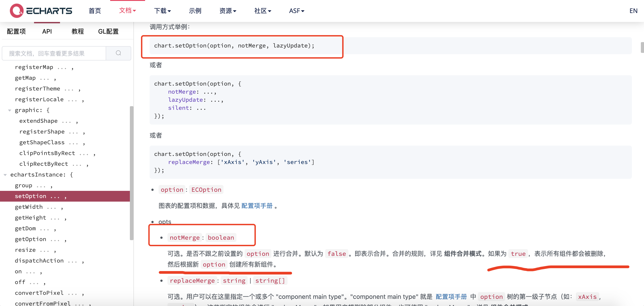Expand the graphic tree node
Viewport: 644px width, 306px height.
pos(9,110)
